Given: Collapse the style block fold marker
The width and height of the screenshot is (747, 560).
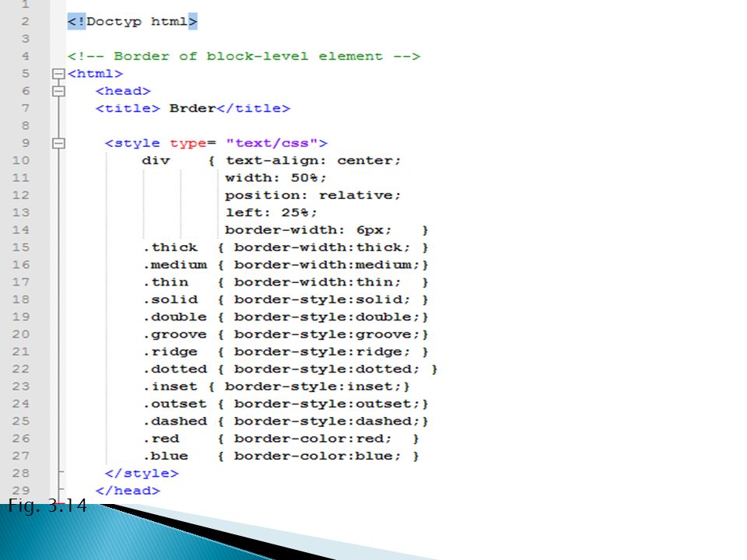Looking at the screenshot, I should (x=58, y=143).
